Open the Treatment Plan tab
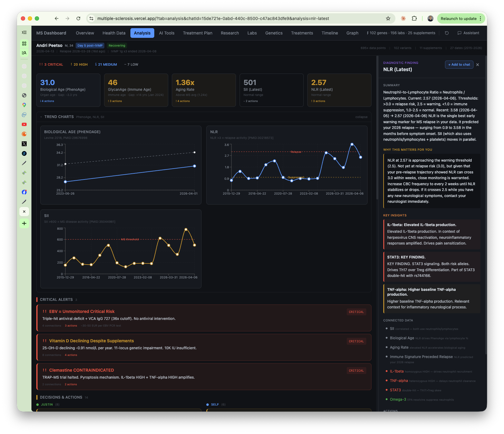The width and height of the screenshot is (504, 434). [197, 33]
